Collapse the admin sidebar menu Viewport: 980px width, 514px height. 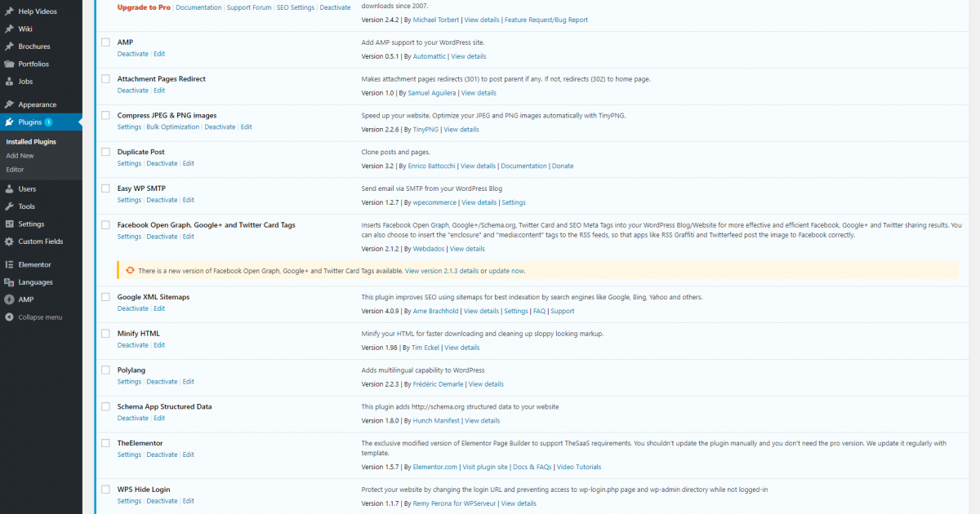(x=41, y=317)
